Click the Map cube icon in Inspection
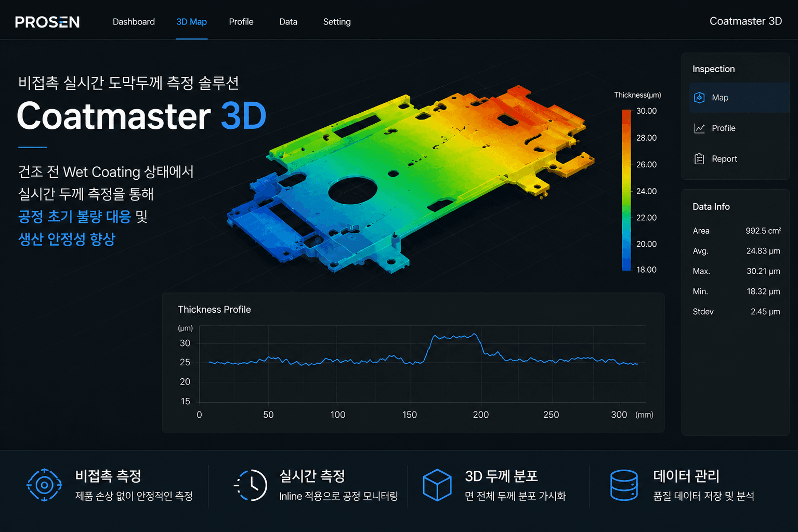The width and height of the screenshot is (798, 532). pyautogui.click(x=699, y=98)
